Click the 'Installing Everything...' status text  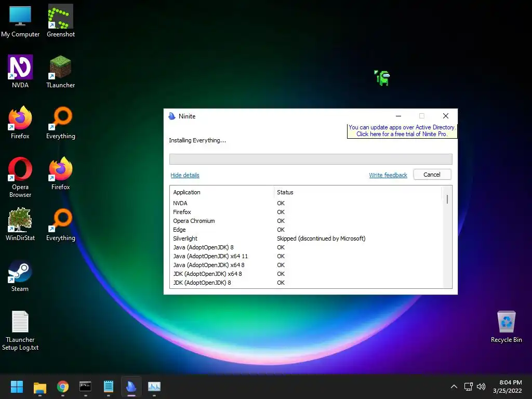(197, 140)
